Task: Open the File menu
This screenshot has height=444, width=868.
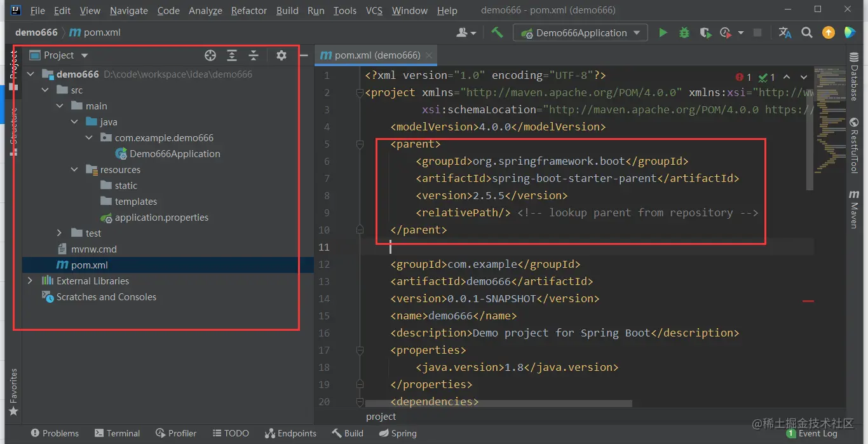Action: tap(37, 10)
